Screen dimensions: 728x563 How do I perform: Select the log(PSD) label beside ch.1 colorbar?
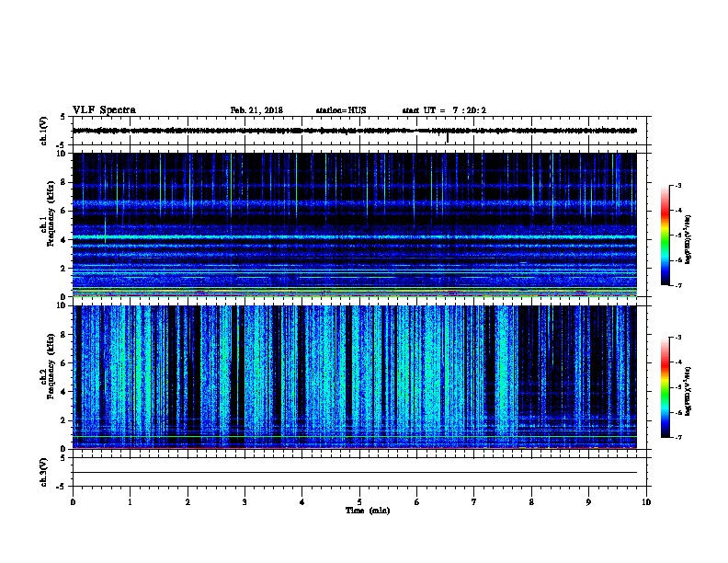(x=688, y=239)
